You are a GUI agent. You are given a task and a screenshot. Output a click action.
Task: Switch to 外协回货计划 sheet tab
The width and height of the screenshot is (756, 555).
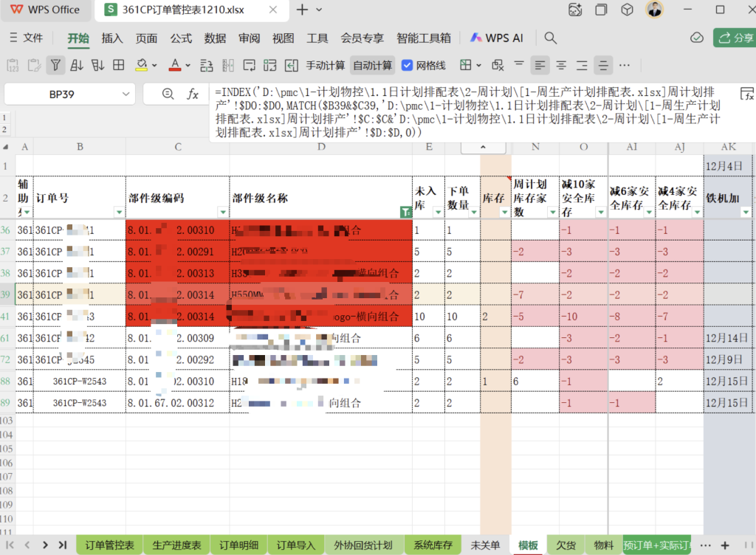point(363,545)
